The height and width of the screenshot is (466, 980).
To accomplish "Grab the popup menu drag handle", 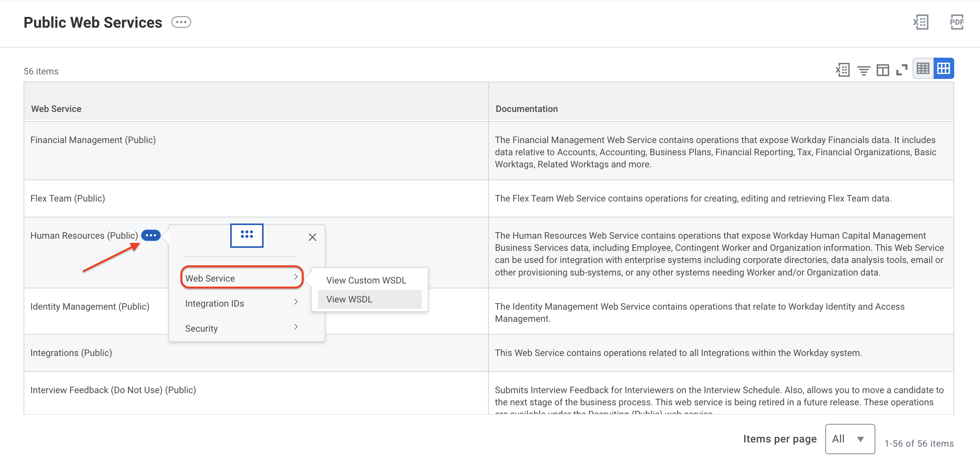I will click(247, 235).
